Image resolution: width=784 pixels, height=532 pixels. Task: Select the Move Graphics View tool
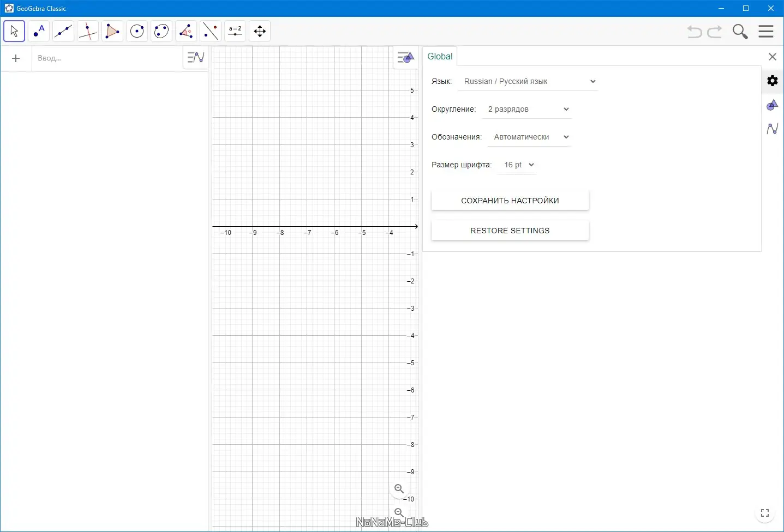click(x=260, y=31)
